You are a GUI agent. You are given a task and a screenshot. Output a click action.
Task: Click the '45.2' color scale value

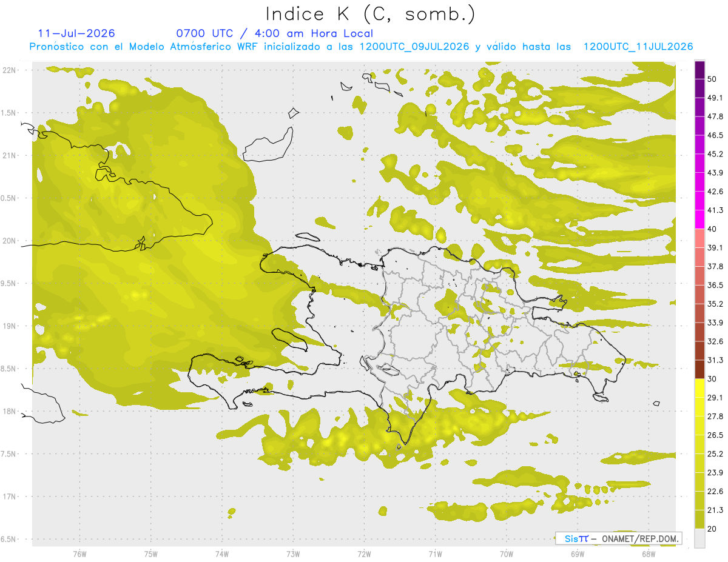pyautogui.click(x=715, y=154)
